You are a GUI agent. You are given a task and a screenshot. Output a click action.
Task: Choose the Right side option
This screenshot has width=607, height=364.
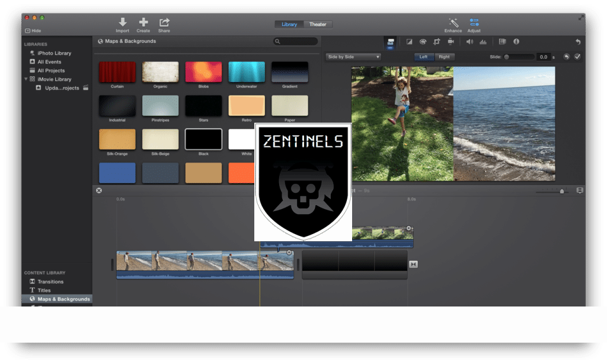[x=444, y=57]
